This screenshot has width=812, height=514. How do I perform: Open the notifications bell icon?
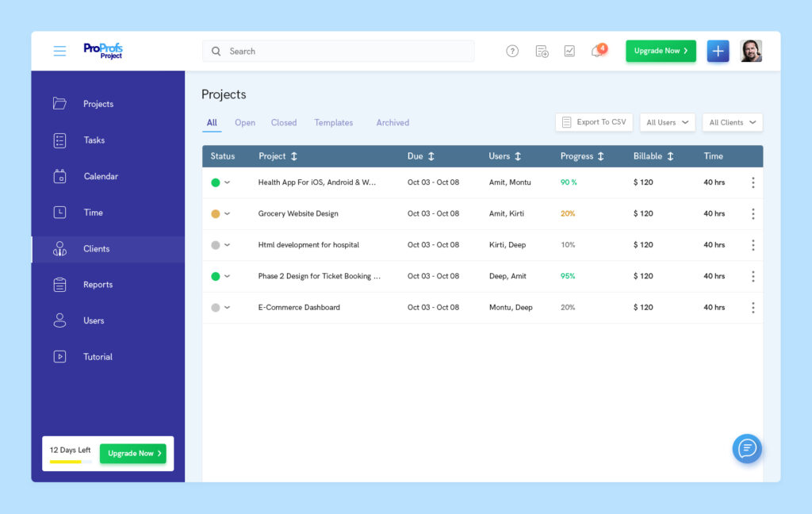tap(598, 51)
